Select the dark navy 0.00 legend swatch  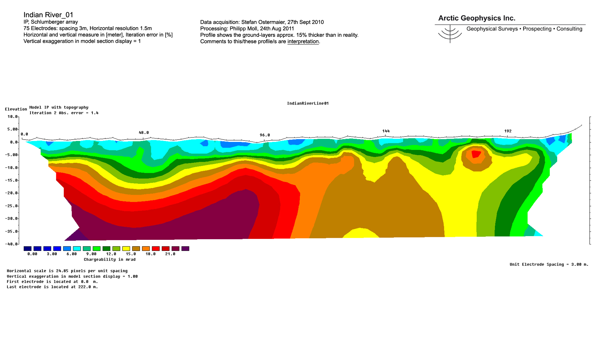coord(28,249)
